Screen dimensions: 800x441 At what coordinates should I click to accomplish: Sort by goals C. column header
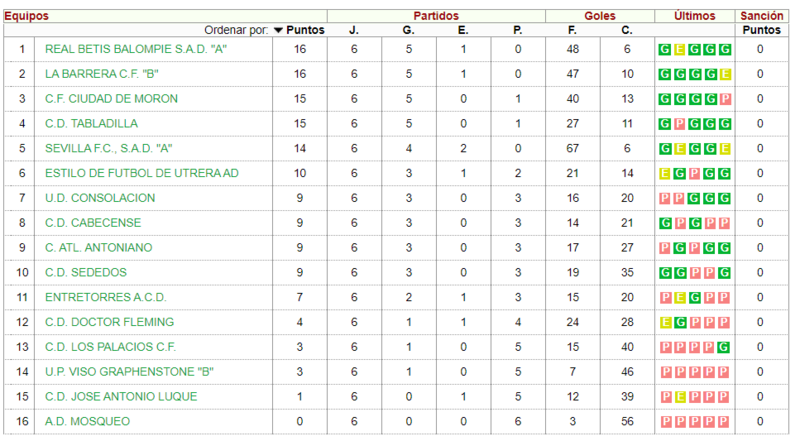click(627, 30)
